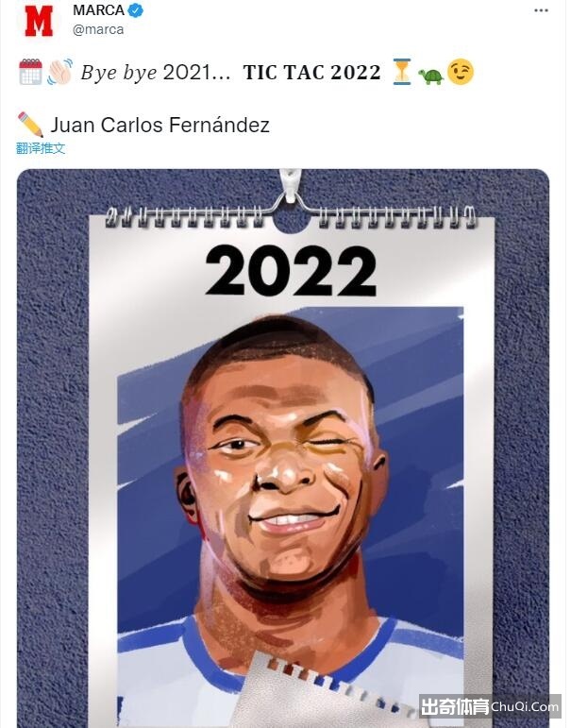Screen dimensions: 571x728
Task: Click the Juan Carlos Fernández text
Action: [160, 125]
